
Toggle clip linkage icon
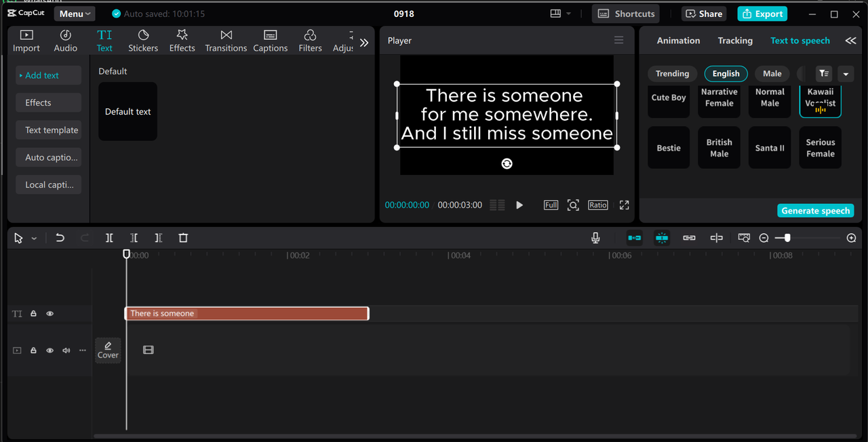tap(689, 238)
